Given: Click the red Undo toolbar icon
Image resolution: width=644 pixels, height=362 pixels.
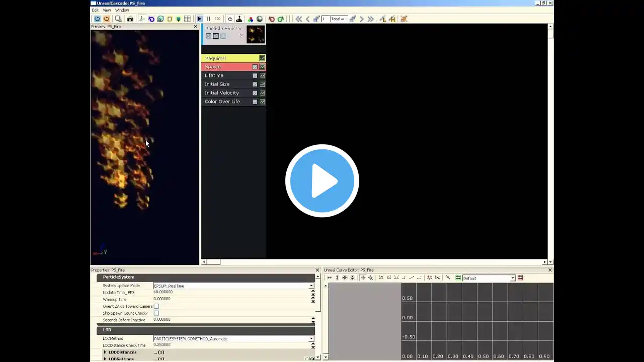Looking at the screenshot, I should pyautogui.click(x=272, y=19).
